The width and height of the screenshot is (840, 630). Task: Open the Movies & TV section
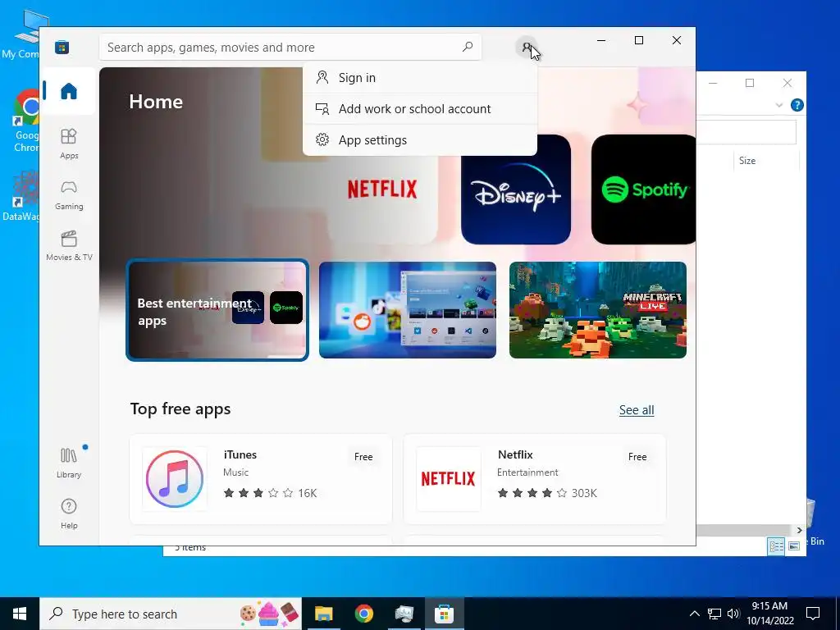[x=69, y=246]
